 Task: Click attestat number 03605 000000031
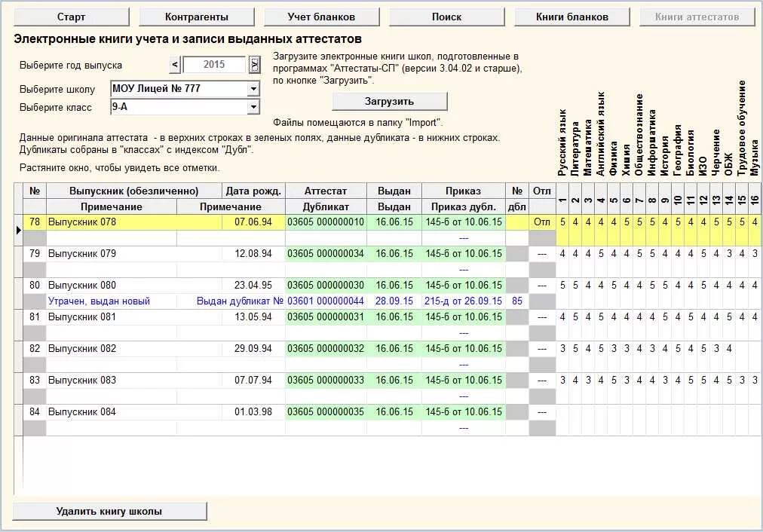[326, 317]
